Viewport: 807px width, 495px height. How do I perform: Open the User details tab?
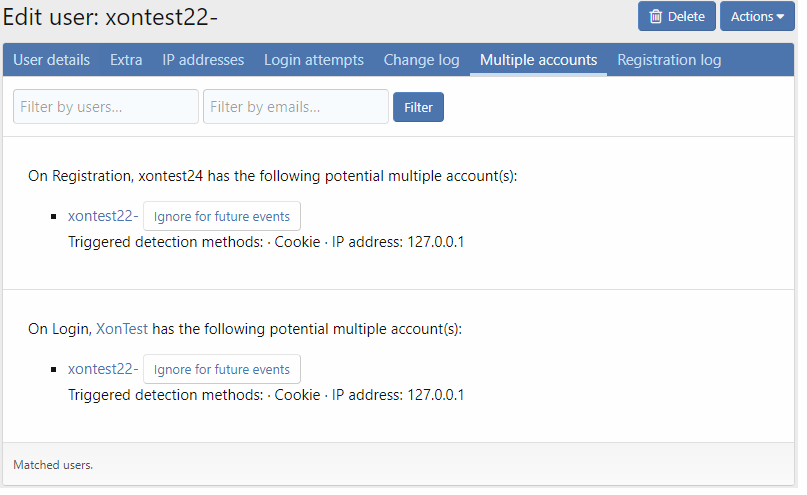click(51, 60)
